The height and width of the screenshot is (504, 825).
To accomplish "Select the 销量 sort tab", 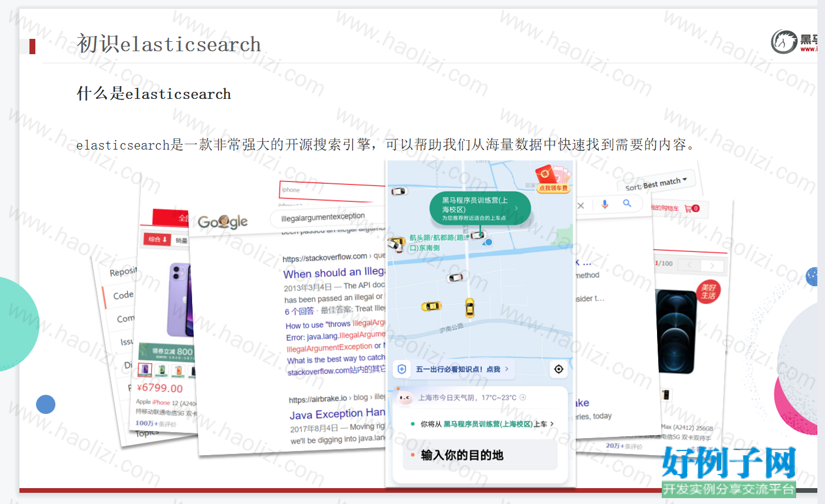I will pos(180,240).
